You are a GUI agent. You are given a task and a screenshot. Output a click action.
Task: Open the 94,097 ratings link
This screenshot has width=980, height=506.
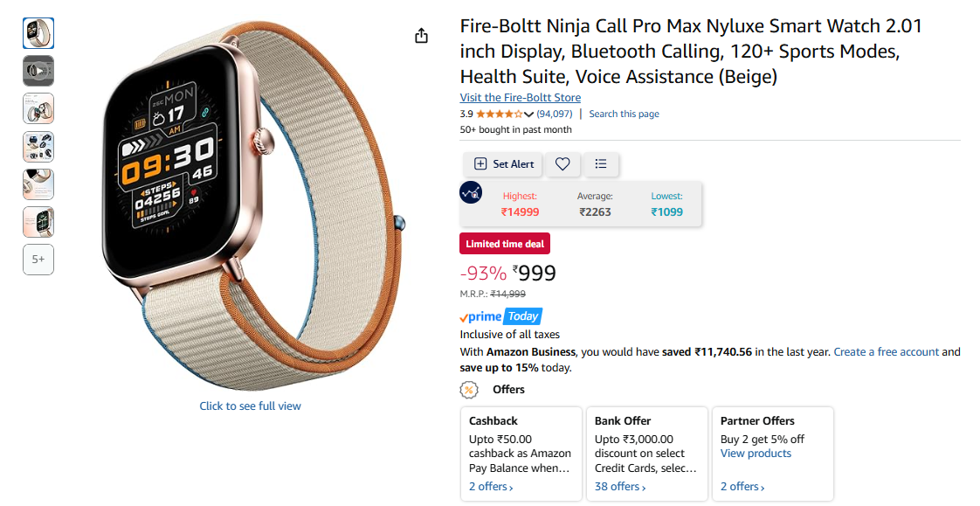[555, 114]
